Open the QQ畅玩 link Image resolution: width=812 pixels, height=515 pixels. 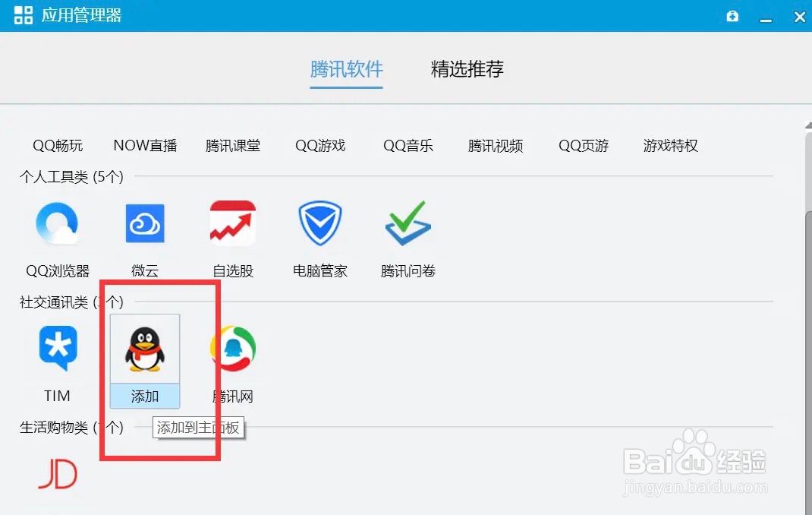pos(58,146)
